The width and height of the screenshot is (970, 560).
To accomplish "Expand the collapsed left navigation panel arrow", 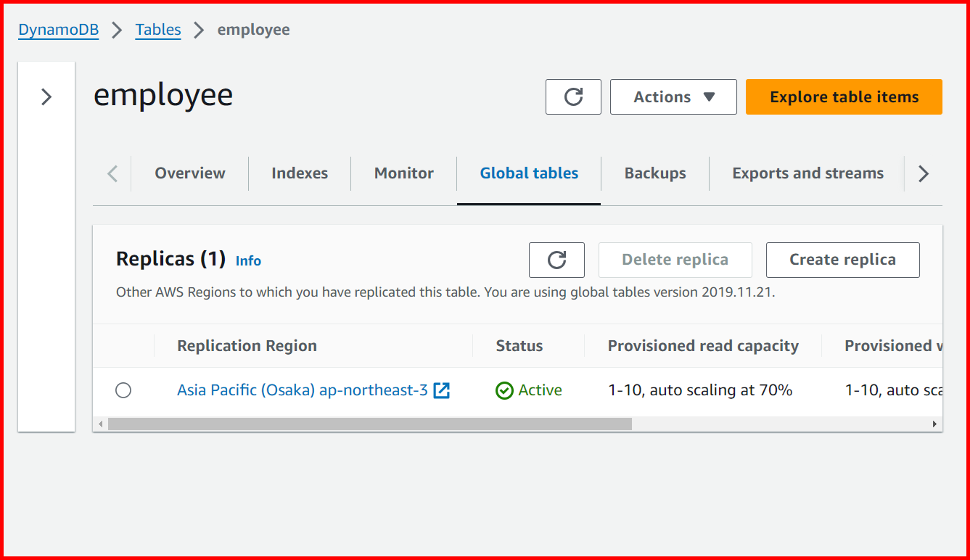I will pyautogui.click(x=46, y=94).
